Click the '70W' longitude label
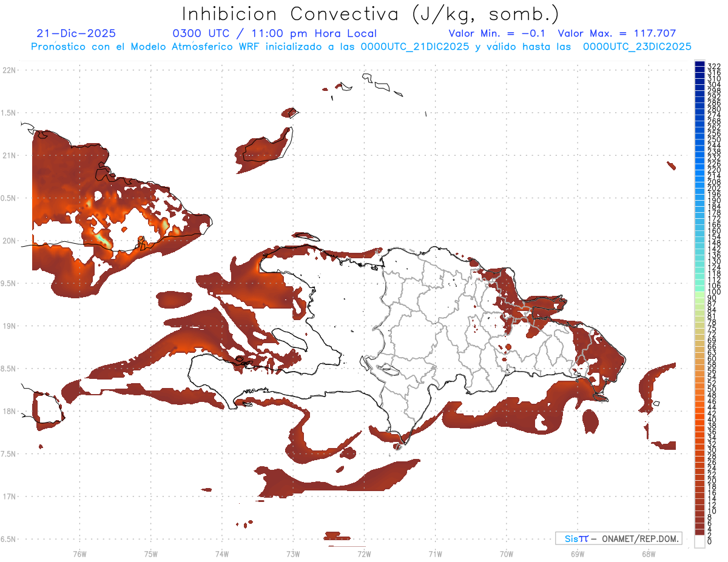The image size is (728, 562). tap(506, 554)
